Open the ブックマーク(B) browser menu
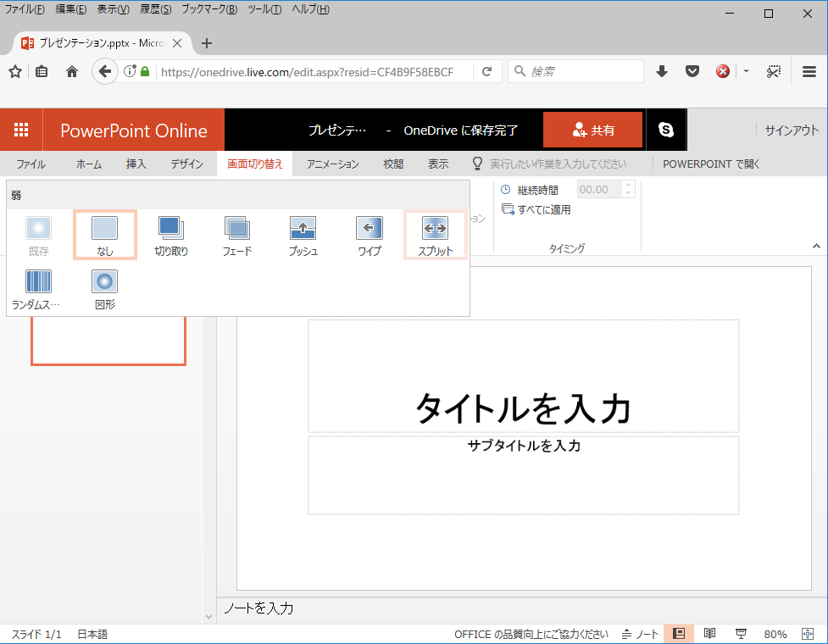 click(x=209, y=9)
